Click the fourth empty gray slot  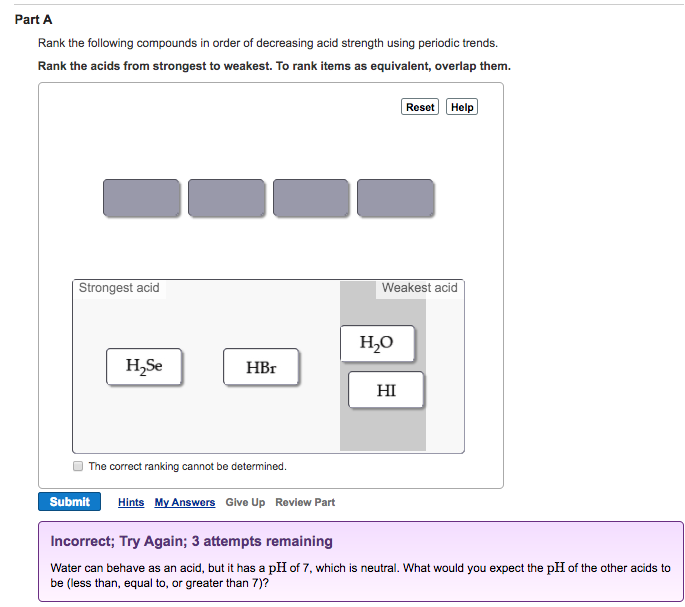[x=395, y=197]
